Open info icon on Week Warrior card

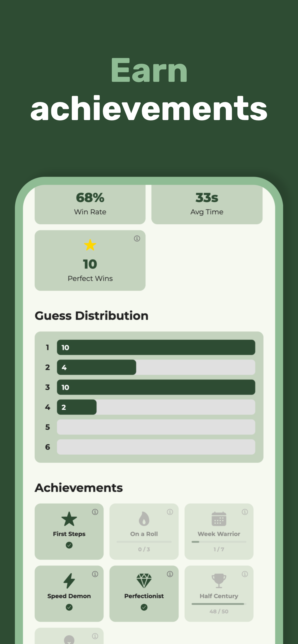[245, 512]
